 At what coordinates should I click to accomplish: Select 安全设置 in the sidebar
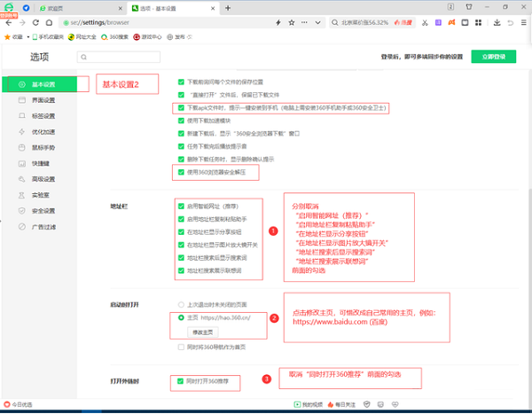[x=39, y=211]
